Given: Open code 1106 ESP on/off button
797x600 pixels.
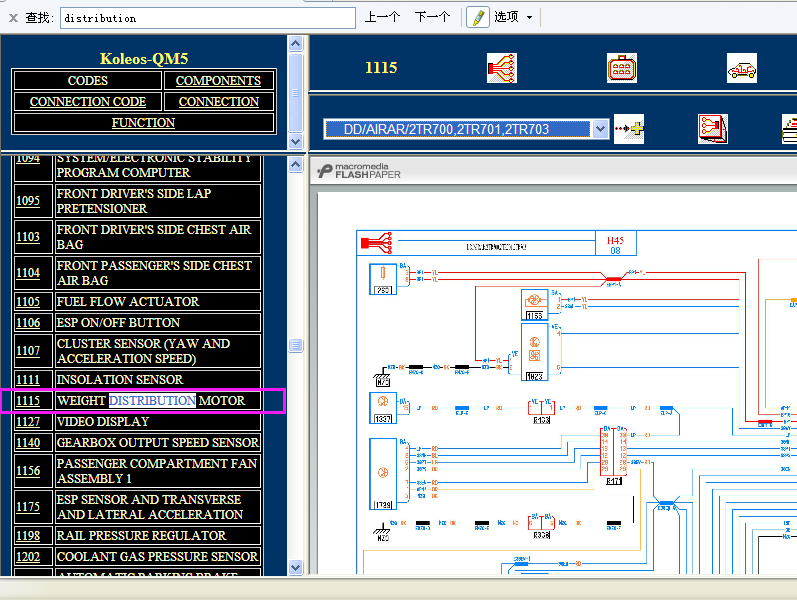Looking at the screenshot, I should click(x=28, y=323).
